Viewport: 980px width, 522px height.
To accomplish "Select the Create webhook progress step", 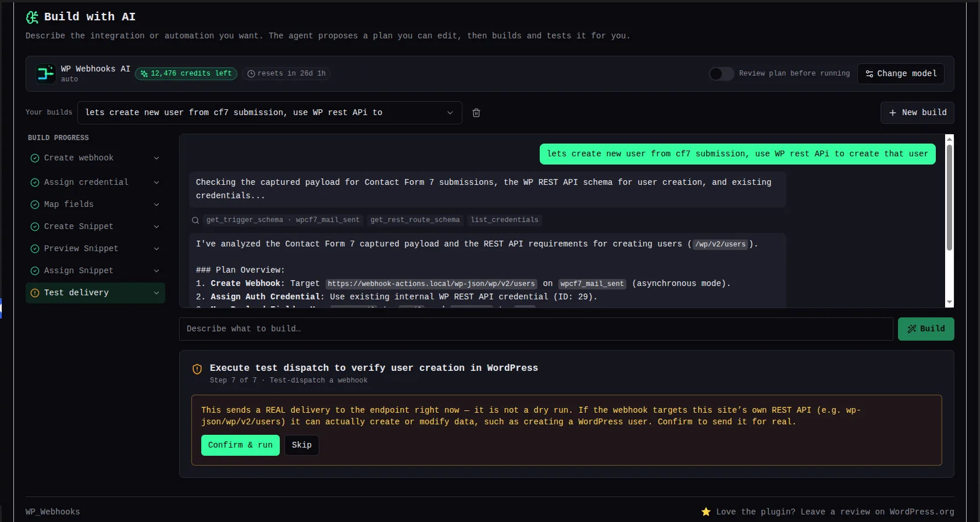I will coord(95,158).
